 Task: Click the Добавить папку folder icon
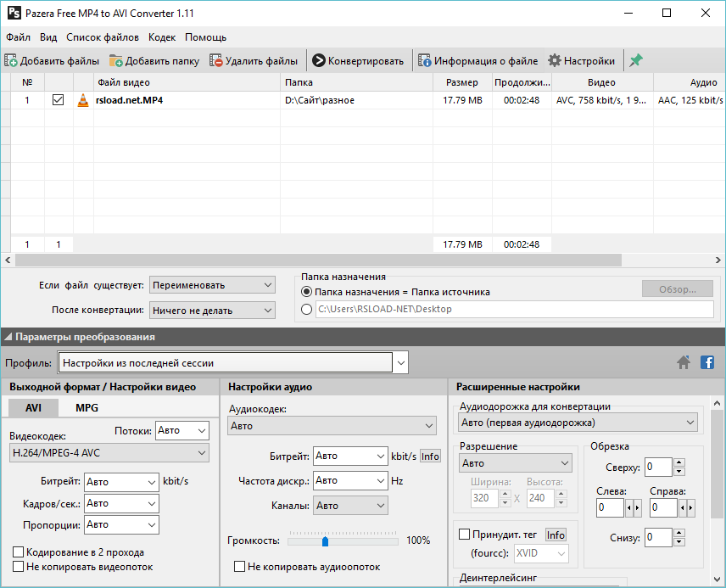[x=116, y=61]
